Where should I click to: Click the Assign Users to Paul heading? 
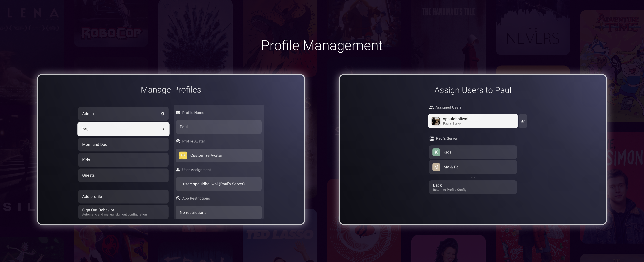coord(473,90)
